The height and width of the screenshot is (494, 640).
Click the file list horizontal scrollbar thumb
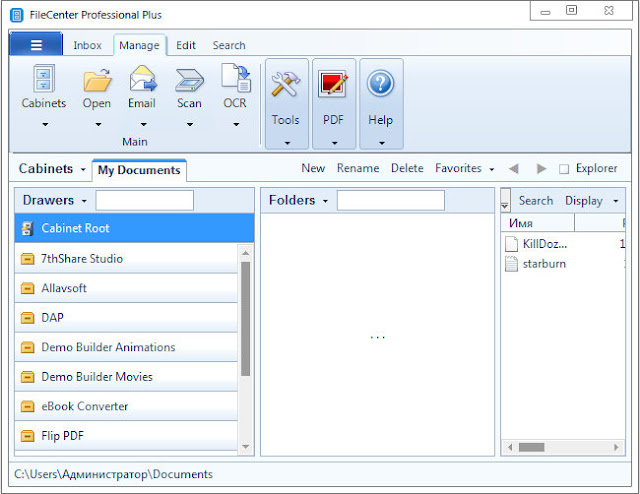pos(531,447)
